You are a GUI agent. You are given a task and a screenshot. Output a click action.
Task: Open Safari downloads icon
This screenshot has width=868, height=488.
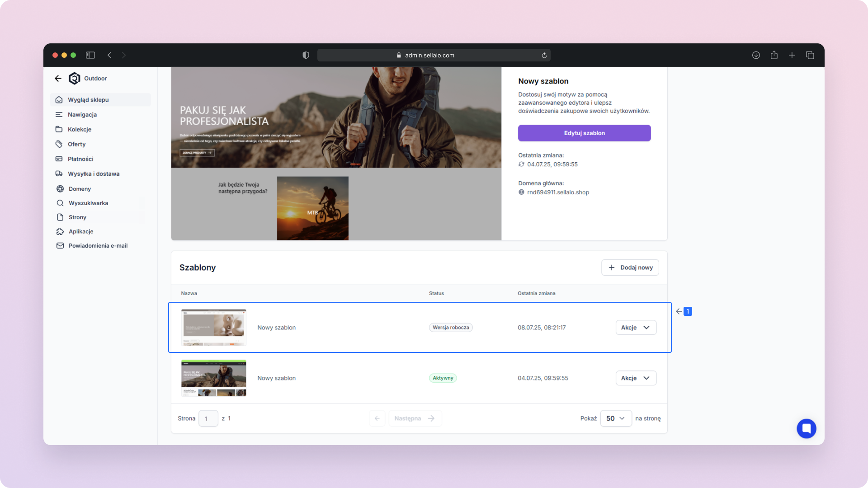(756, 55)
